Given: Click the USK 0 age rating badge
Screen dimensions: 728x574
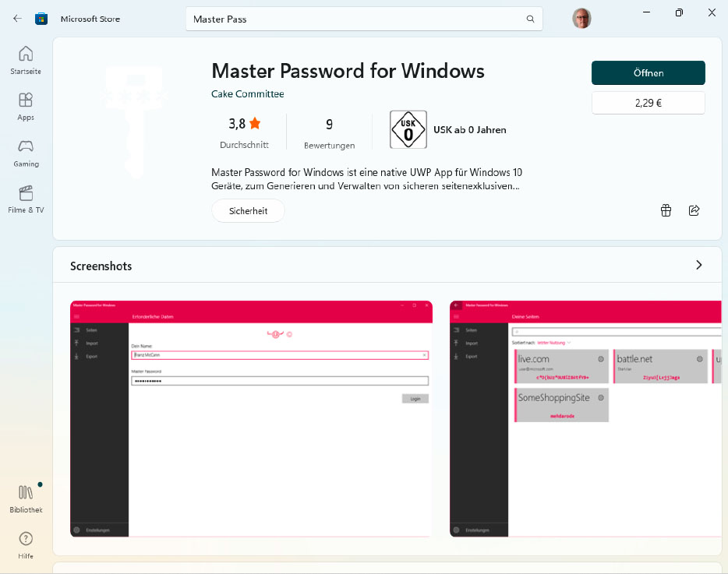Looking at the screenshot, I should pyautogui.click(x=408, y=129).
